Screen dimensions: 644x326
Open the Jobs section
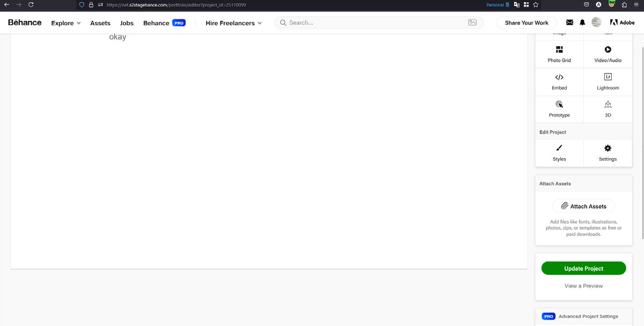tap(127, 23)
